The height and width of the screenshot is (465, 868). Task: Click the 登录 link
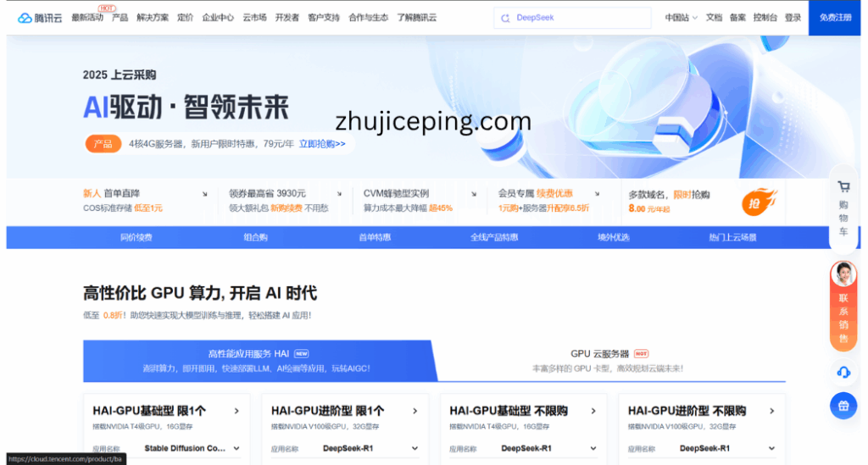[x=793, y=18]
